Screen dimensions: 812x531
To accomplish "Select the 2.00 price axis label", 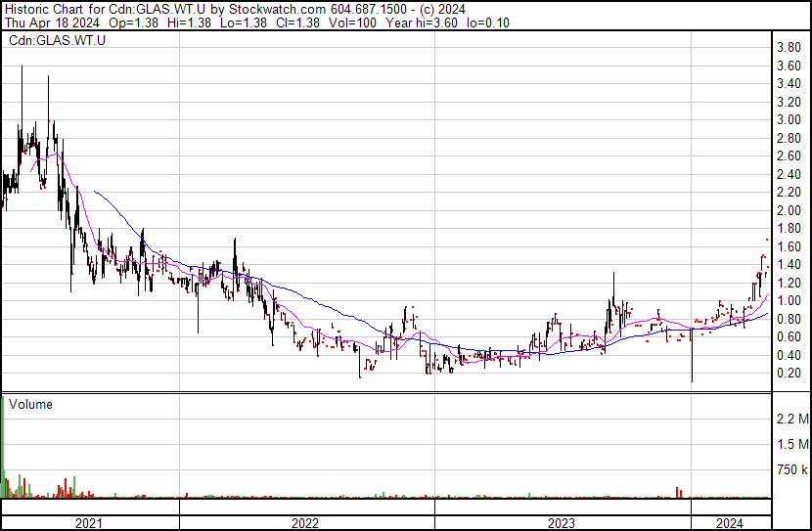I will click(789, 211).
